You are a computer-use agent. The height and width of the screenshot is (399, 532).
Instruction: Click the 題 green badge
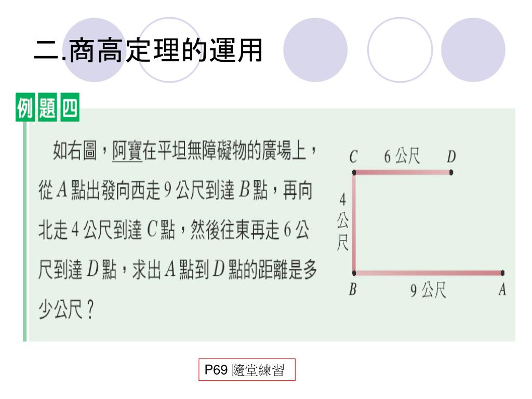(x=47, y=108)
